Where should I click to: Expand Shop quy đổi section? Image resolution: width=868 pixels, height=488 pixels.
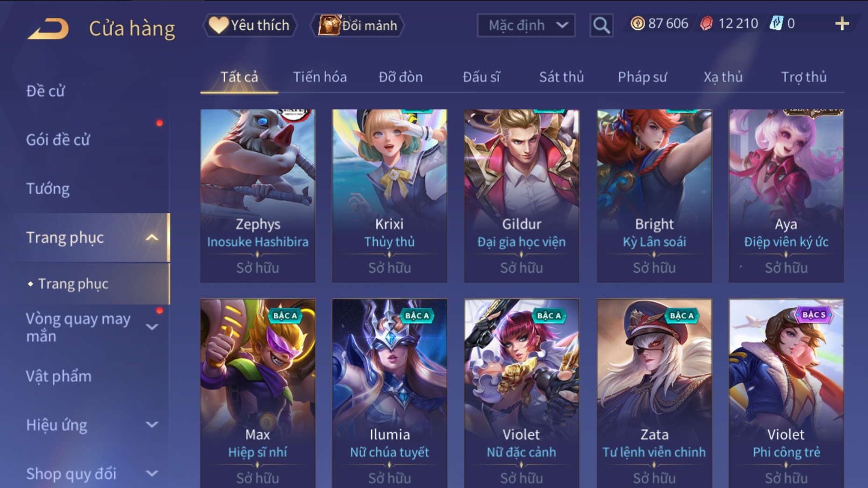151,474
